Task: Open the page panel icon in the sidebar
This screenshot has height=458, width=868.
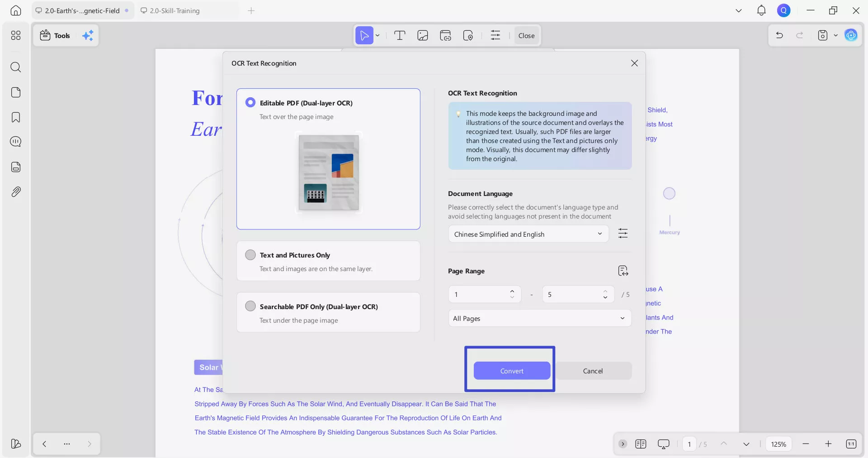Action: click(16, 92)
